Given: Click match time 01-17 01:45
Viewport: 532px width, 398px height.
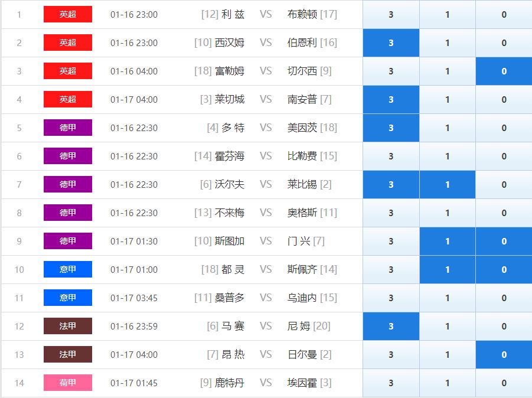Looking at the screenshot, I should 134,383.
